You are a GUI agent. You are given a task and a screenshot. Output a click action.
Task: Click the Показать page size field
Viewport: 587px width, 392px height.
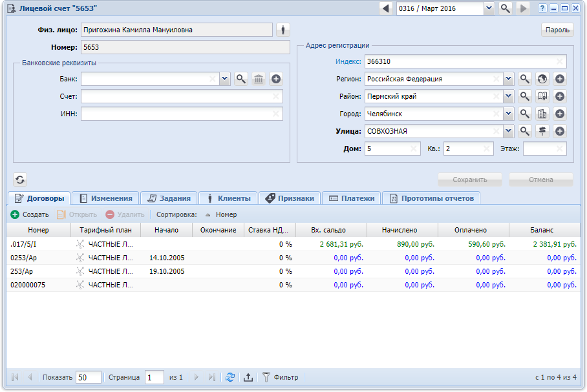point(89,377)
